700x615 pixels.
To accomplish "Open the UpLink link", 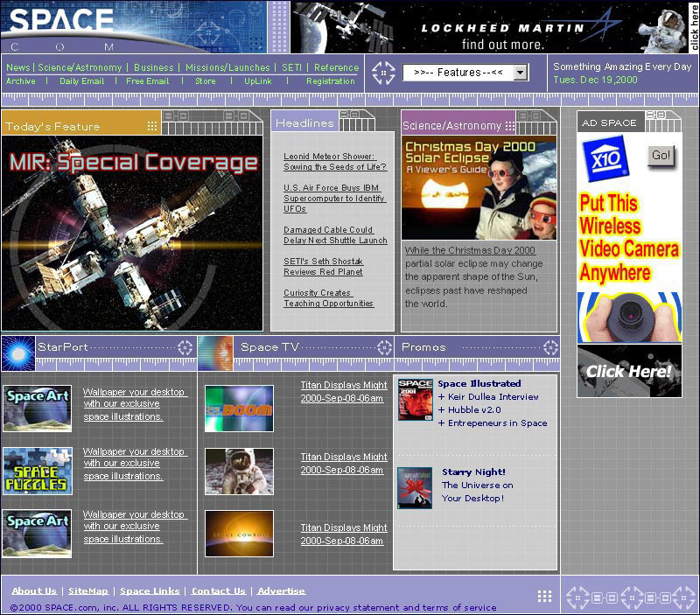I will coord(257,80).
